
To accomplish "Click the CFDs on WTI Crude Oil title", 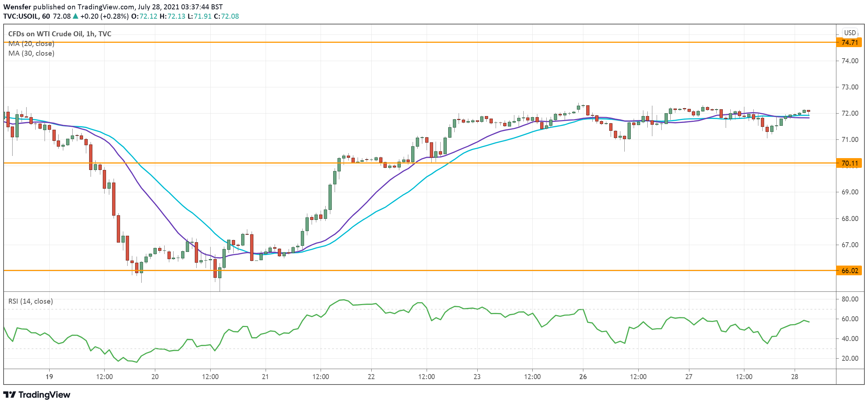I will point(60,34).
